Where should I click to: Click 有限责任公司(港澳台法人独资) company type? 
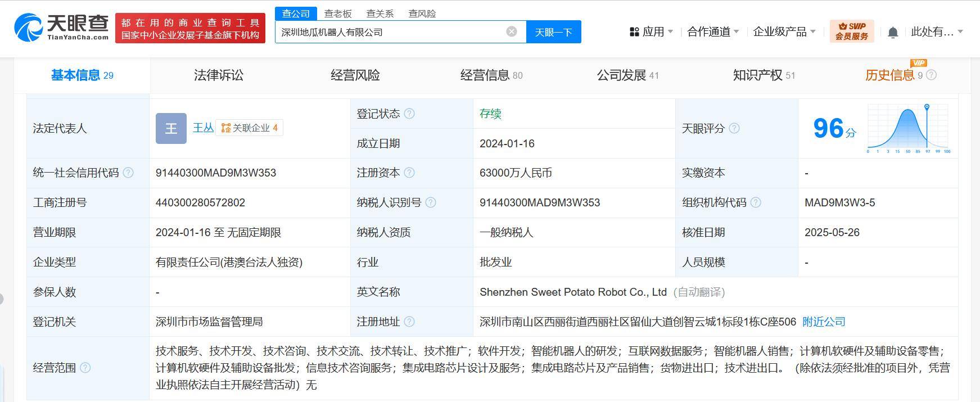229,262
